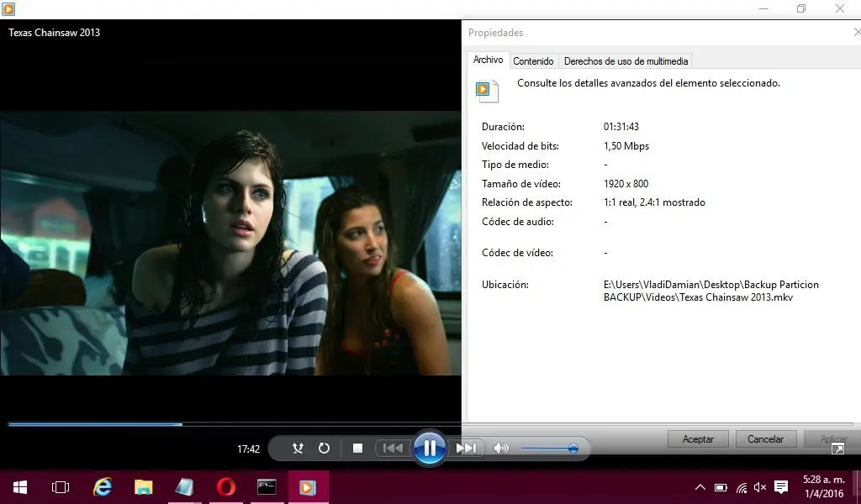
Task: Toggle repeat in the player controls
Action: coord(324,448)
